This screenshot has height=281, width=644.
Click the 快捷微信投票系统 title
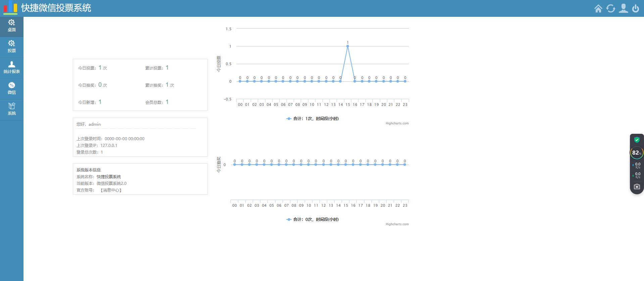tap(56, 8)
